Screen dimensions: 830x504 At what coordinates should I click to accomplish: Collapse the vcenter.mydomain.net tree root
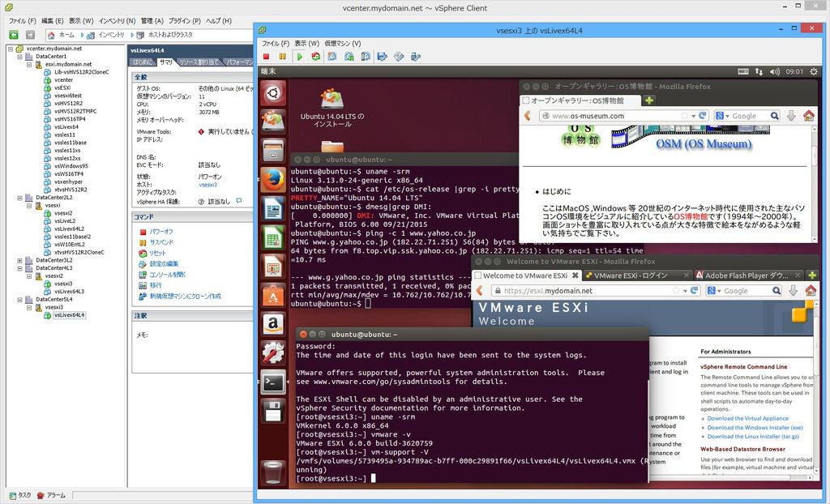pos(10,49)
